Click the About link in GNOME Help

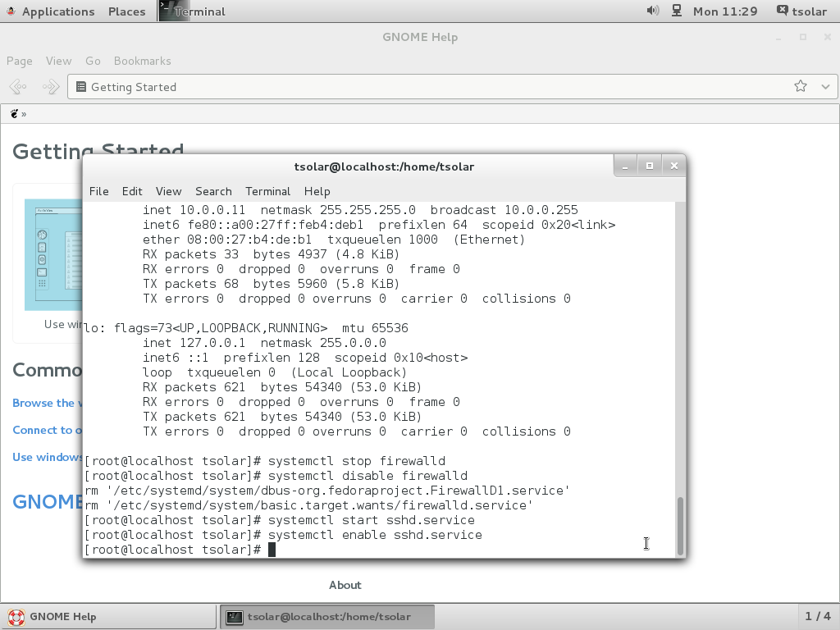point(345,585)
